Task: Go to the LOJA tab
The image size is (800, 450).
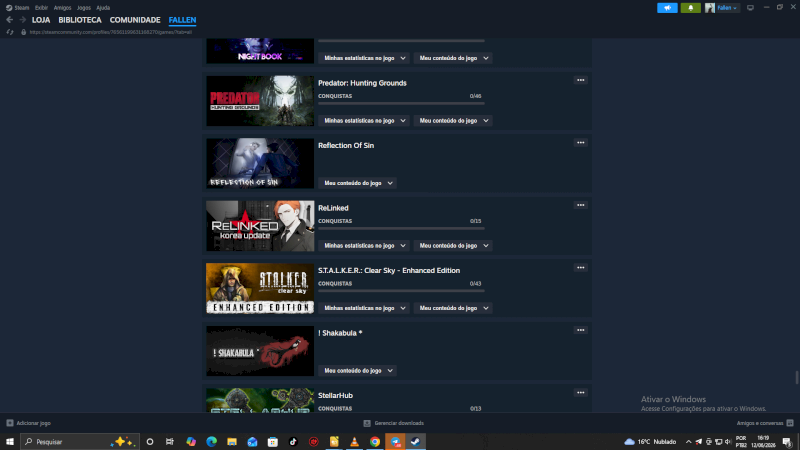Action: [x=41, y=20]
